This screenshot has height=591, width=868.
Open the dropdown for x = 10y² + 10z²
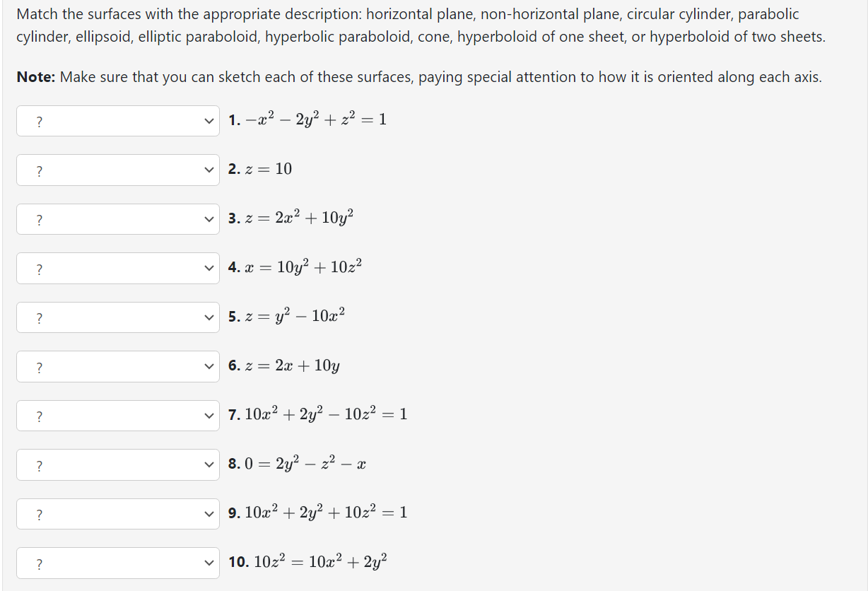[x=117, y=268]
